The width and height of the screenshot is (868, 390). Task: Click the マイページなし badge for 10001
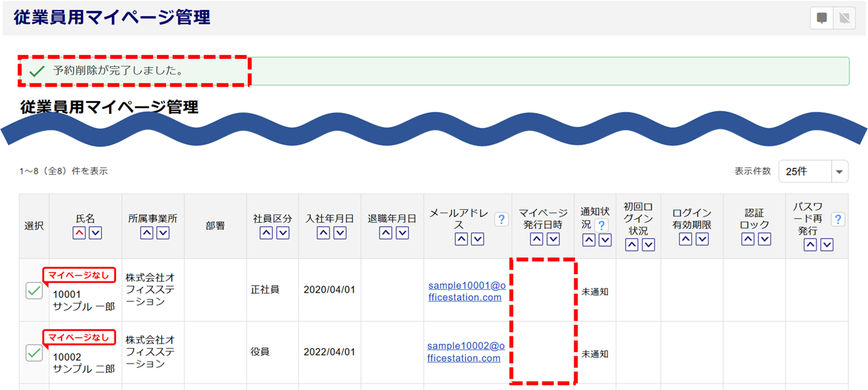pos(79,275)
